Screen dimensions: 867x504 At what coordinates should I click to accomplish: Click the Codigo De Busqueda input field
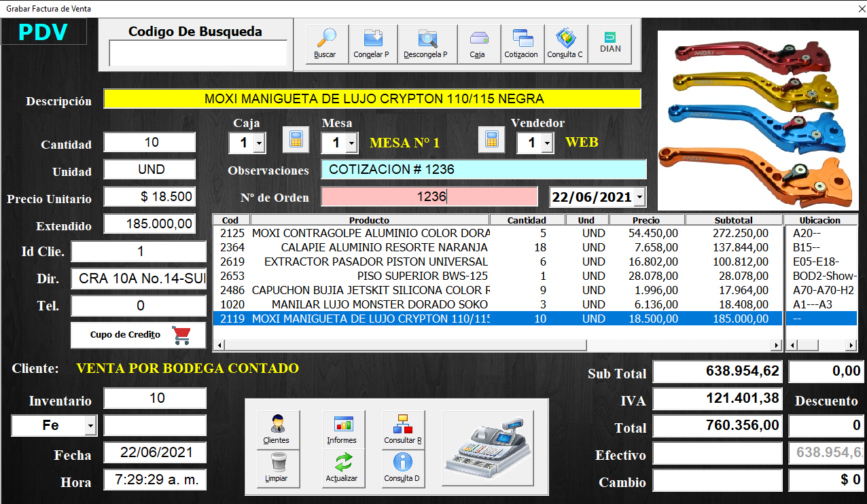pos(198,53)
